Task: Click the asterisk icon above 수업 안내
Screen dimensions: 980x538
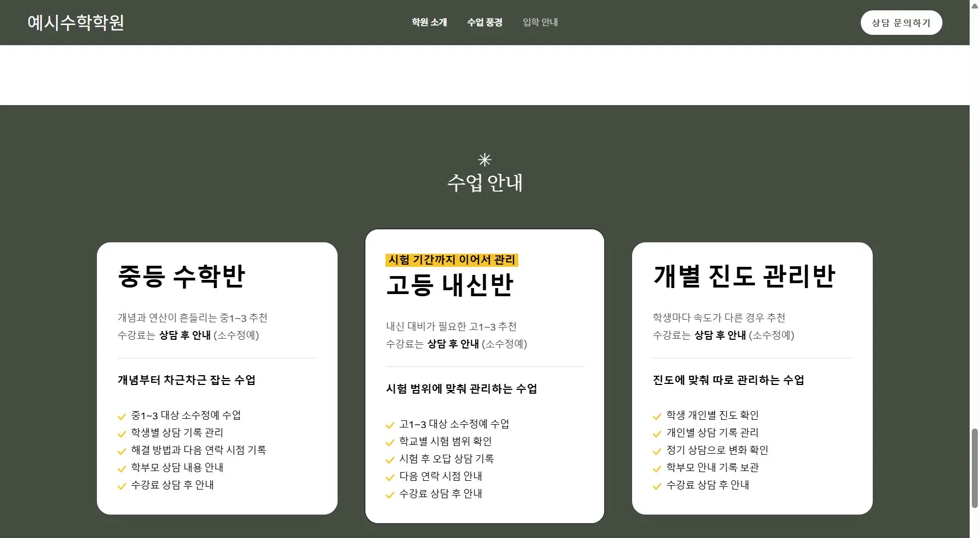Action: click(485, 160)
